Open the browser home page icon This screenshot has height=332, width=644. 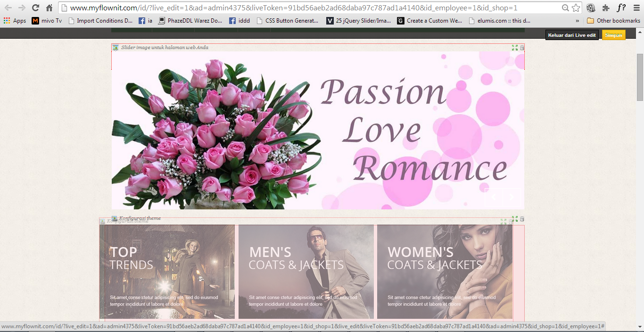pyautogui.click(x=49, y=8)
